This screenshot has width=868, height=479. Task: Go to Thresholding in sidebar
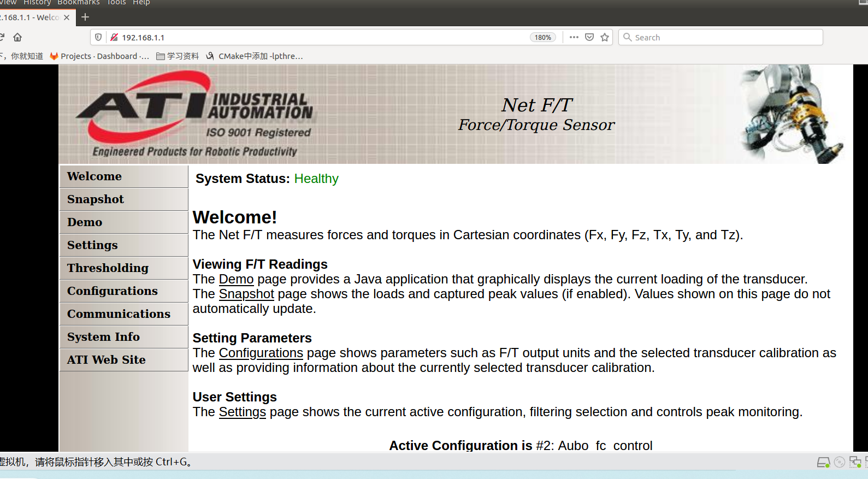(x=108, y=268)
